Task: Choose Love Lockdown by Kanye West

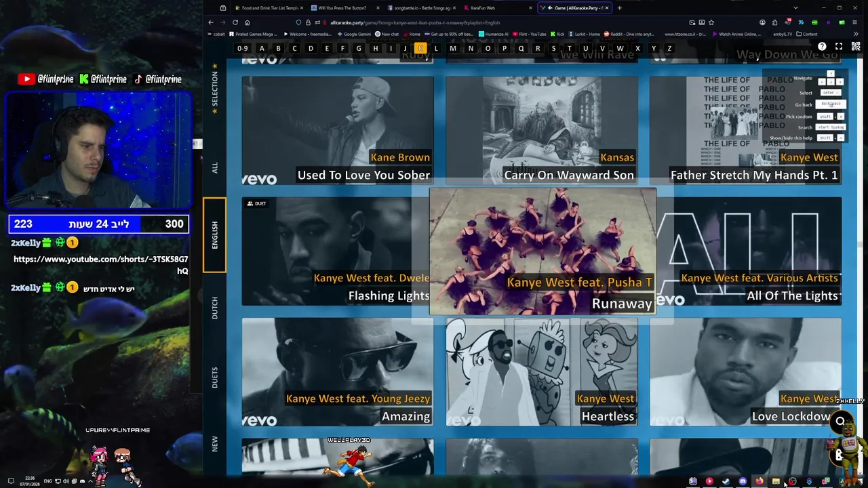Action: click(746, 372)
